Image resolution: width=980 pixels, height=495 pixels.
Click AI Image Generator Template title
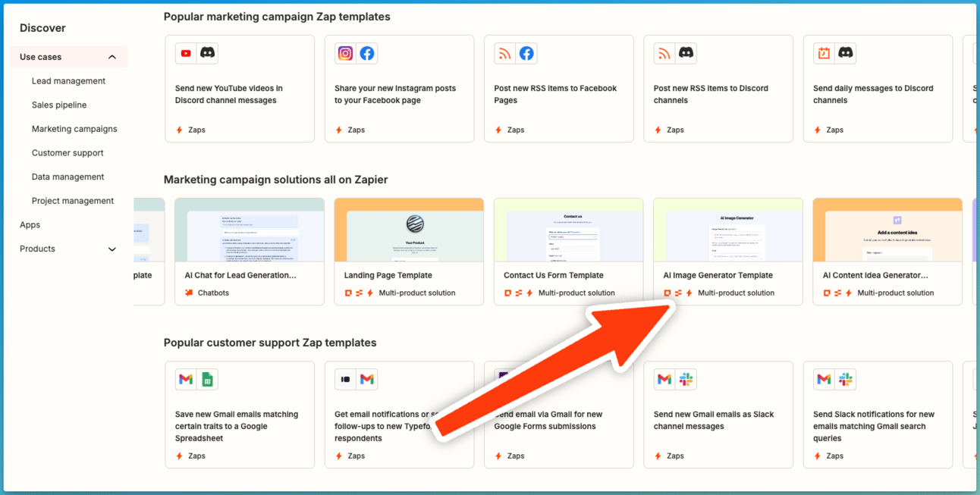(x=718, y=276)
